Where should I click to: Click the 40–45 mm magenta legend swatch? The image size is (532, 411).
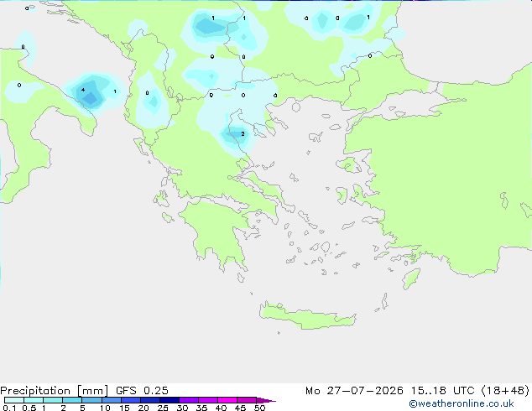click(227, 400)
